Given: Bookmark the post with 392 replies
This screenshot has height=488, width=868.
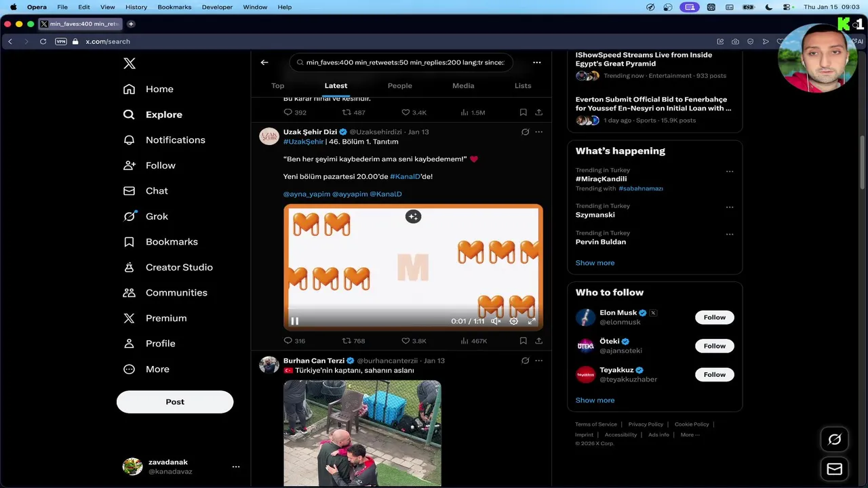Looking at the screenshot, I should coord(524,113).
